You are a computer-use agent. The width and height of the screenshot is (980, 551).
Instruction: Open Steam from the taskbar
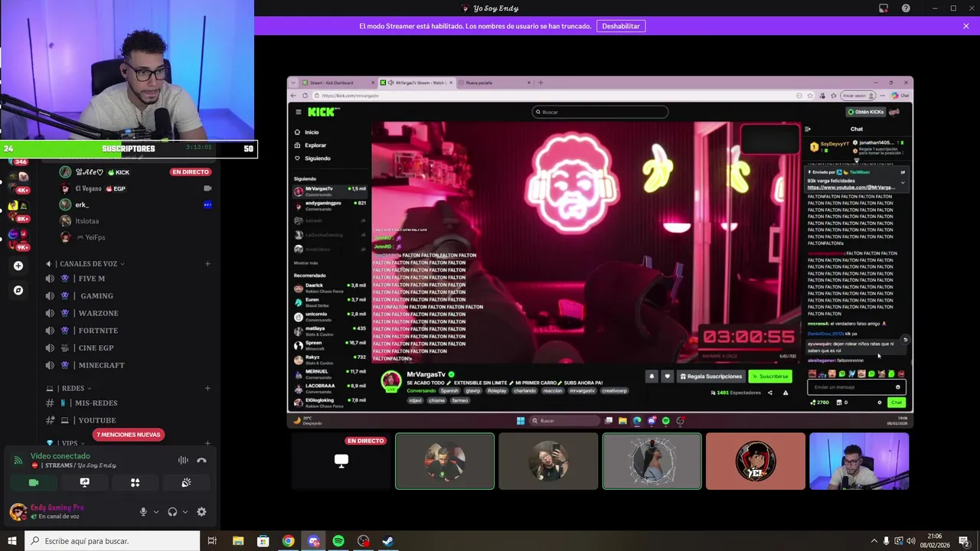coord(388,541)
